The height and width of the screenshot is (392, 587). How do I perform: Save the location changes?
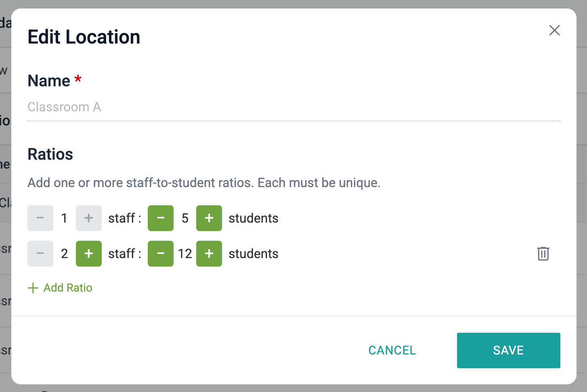coord(508,350)
